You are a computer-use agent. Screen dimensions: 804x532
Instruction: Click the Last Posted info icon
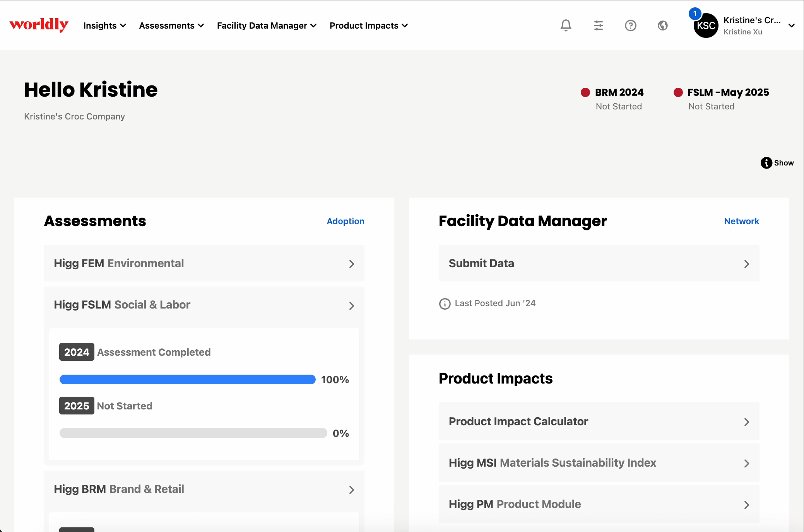(x=445, y=304)
